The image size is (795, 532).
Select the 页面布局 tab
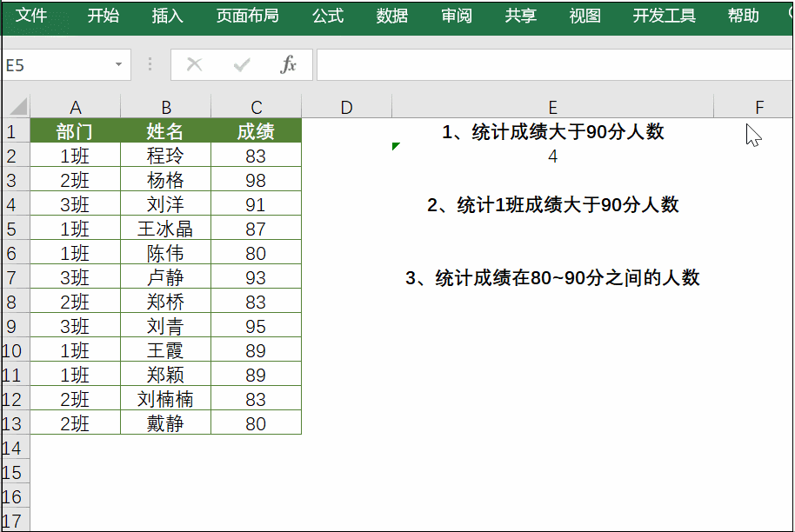click(x=247, y=16)
